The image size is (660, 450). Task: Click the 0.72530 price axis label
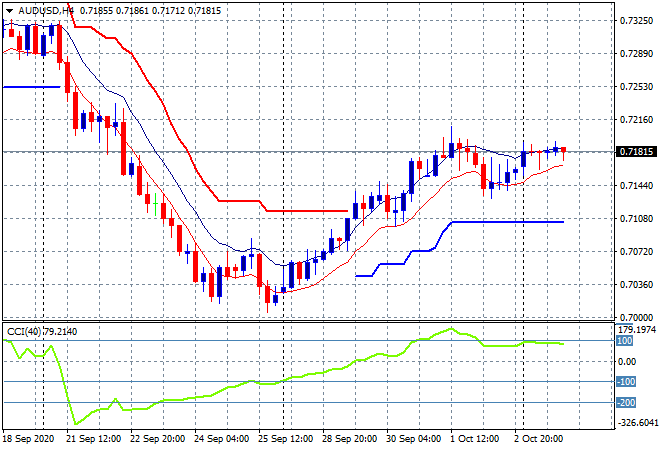[636, 87]
